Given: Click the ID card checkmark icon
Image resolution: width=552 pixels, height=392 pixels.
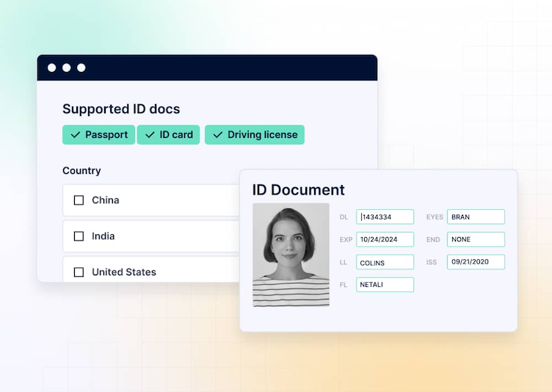Looking at the screenshot, I should pos(150,135).
